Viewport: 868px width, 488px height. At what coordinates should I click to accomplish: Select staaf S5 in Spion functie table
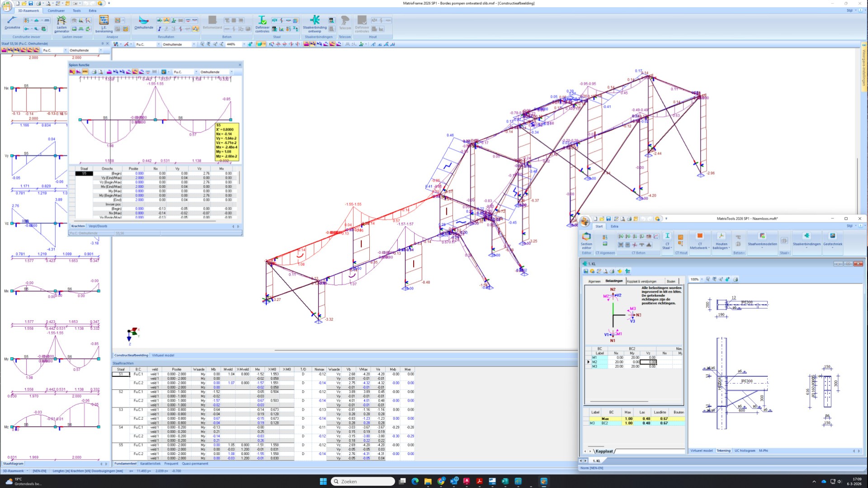tap(84, 173)
